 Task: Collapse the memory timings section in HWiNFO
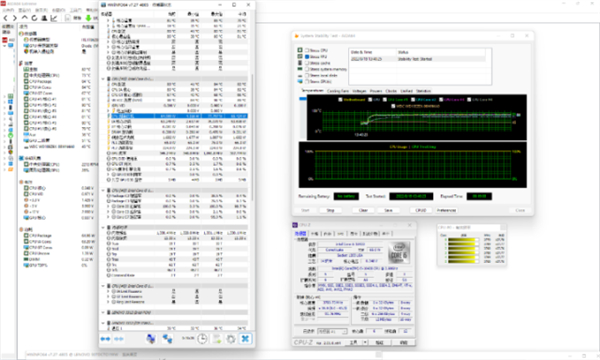coord(103,227)
